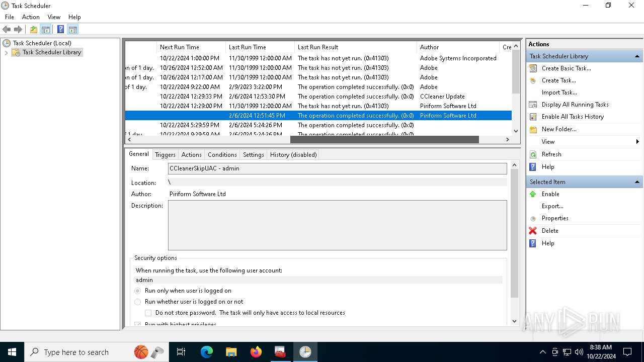The width and height of the screenshot is (644, 362).
Task: Click the green Enable arrow icon
Action: tap(533, 194)
